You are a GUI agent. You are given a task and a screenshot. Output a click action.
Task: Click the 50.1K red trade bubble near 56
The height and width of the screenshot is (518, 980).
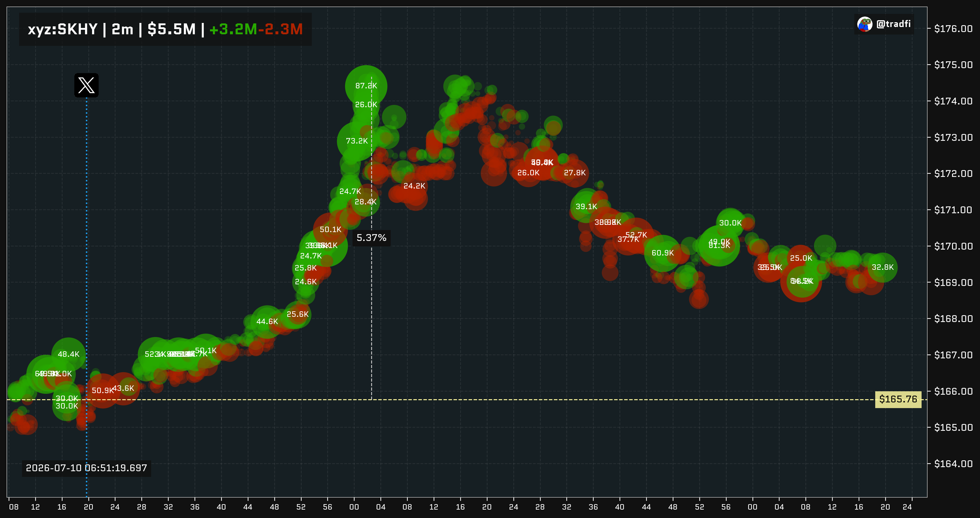330,230
